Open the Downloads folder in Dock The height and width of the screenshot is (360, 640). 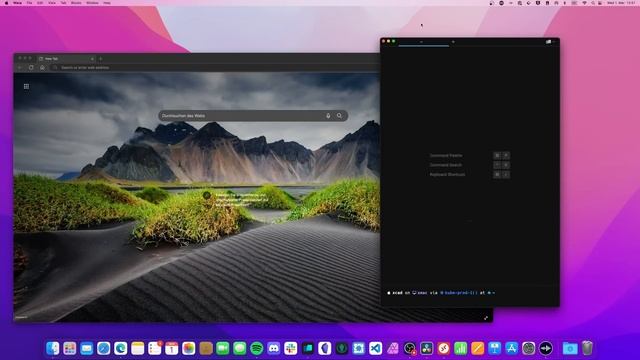570,348
